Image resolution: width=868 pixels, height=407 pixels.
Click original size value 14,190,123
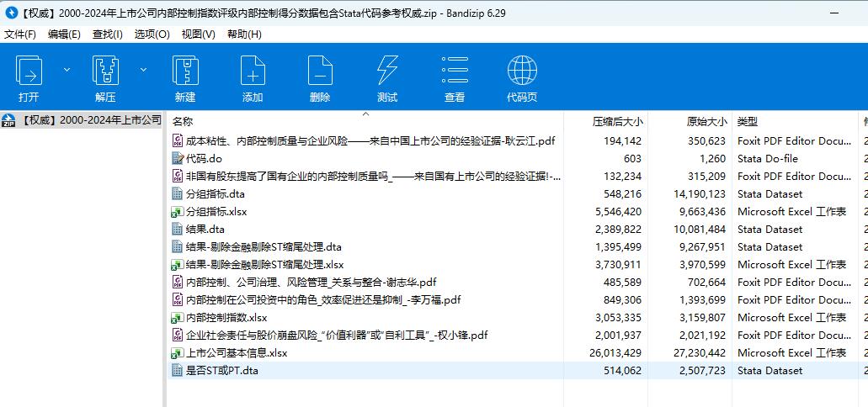700,194
